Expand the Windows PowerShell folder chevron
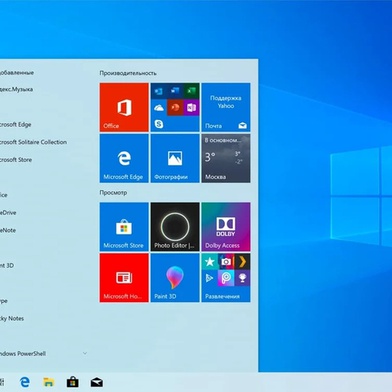 pos(85,353)
